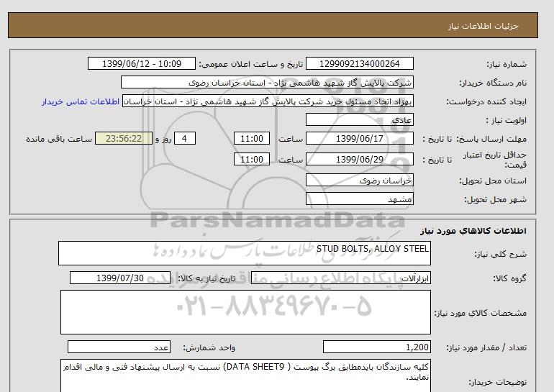Viewport: 554px width, 392px height.
Task: Click the تاریخ نیاز به کالا label
Action: point(206,278)
